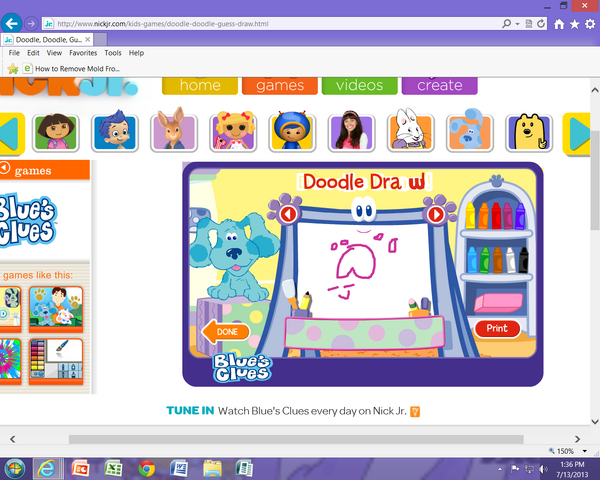The width and height of the screenshot is (600, 480).
Task: Select the Dora the Explorer character icon
Action: (x=55, y=132)
